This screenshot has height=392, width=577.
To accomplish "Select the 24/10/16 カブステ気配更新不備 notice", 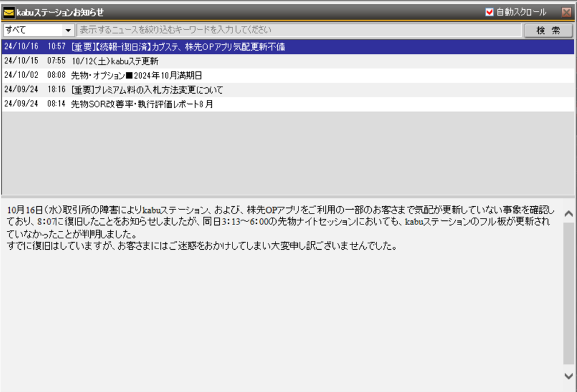I will pos(288,47).
